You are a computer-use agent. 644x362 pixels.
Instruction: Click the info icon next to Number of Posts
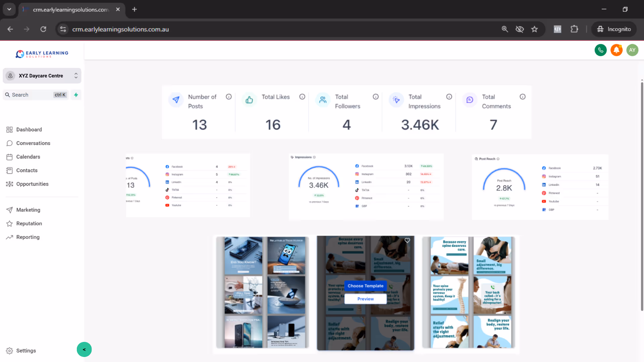pyautogui.click(x=229, y=97)
